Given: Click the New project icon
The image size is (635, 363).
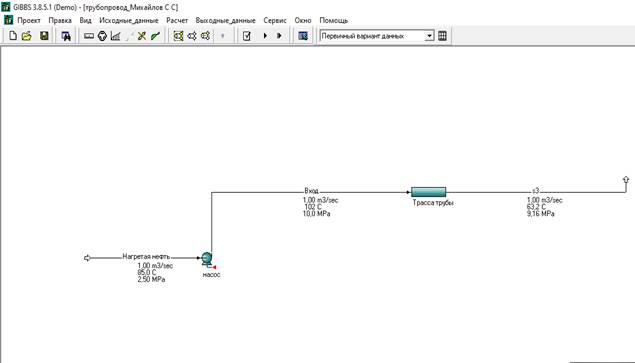Looking at the screenshot, I should click(13, 36).
